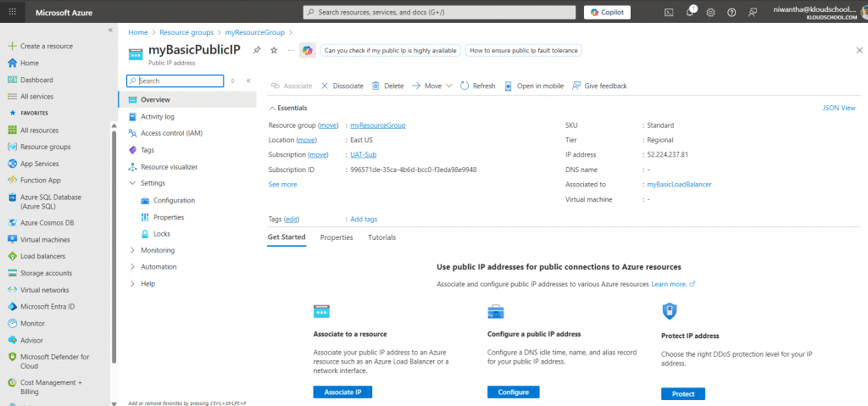The height and width of the screenshot is (406, 868).
Task: Switch to the Properties tab
Action: pos(337,237)
